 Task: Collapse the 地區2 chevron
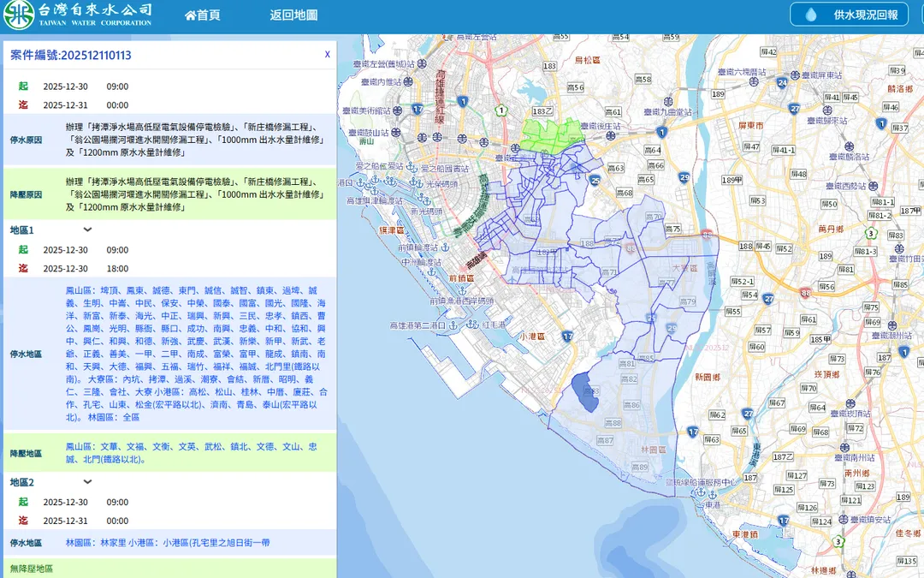(x=87, y=482)
